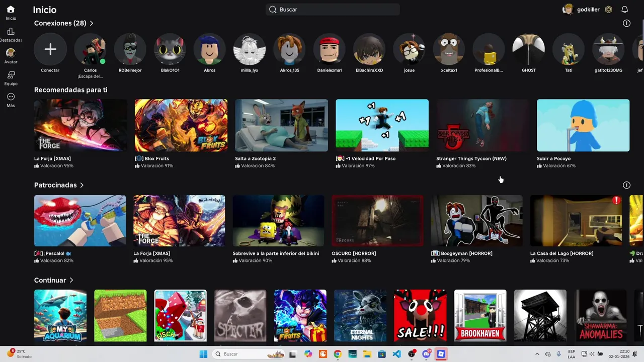Open the 29°C Soleado weather widget
Viewport: 644px width, 362px height.
pyautogui.click(x=20, y=354)
